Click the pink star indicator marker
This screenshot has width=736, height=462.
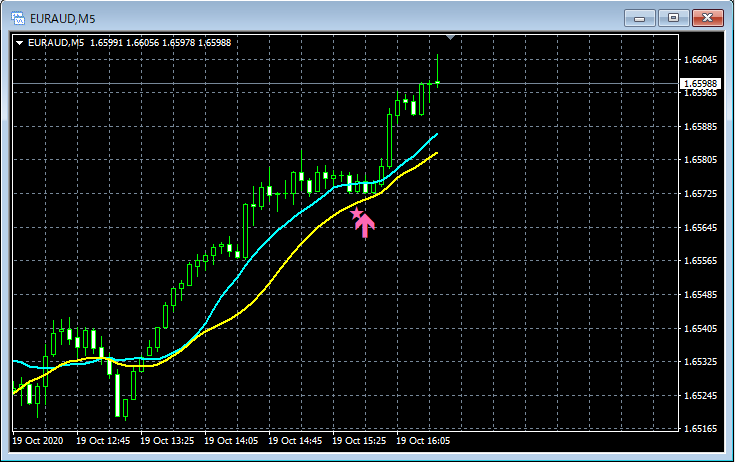(356, 214)
